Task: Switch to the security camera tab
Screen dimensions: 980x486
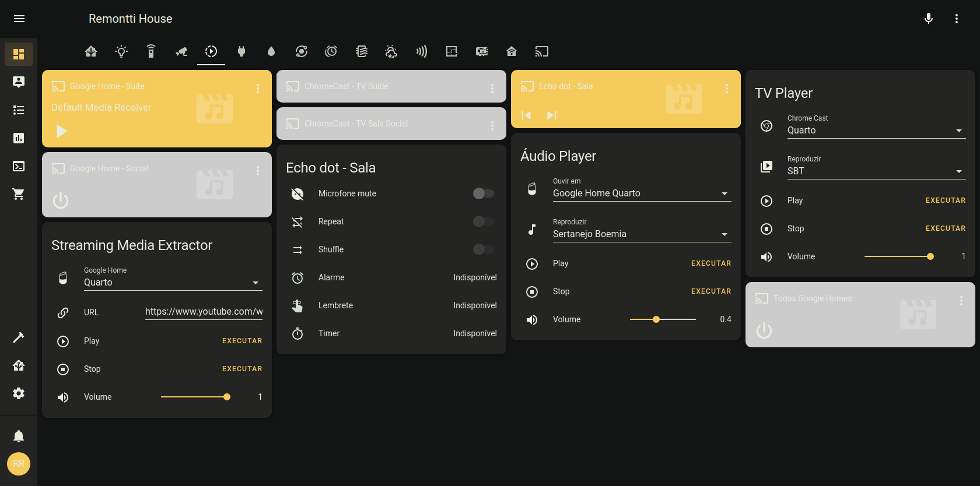Action: [181, 51]
